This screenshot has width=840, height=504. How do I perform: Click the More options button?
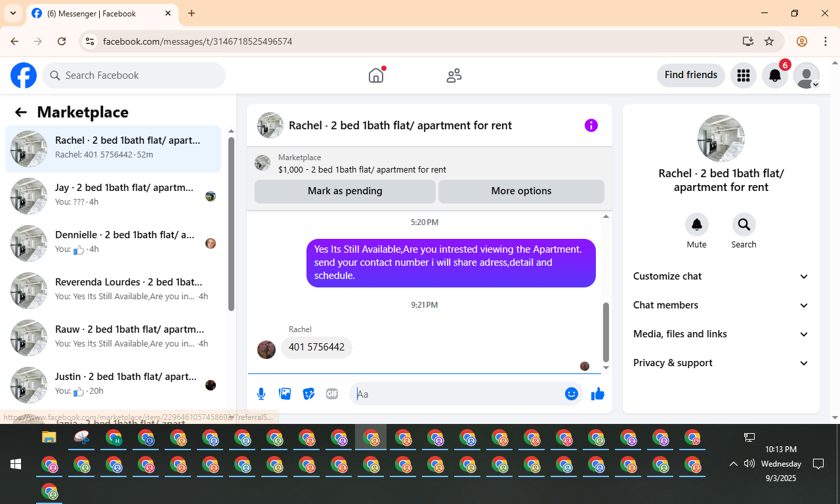521,192
